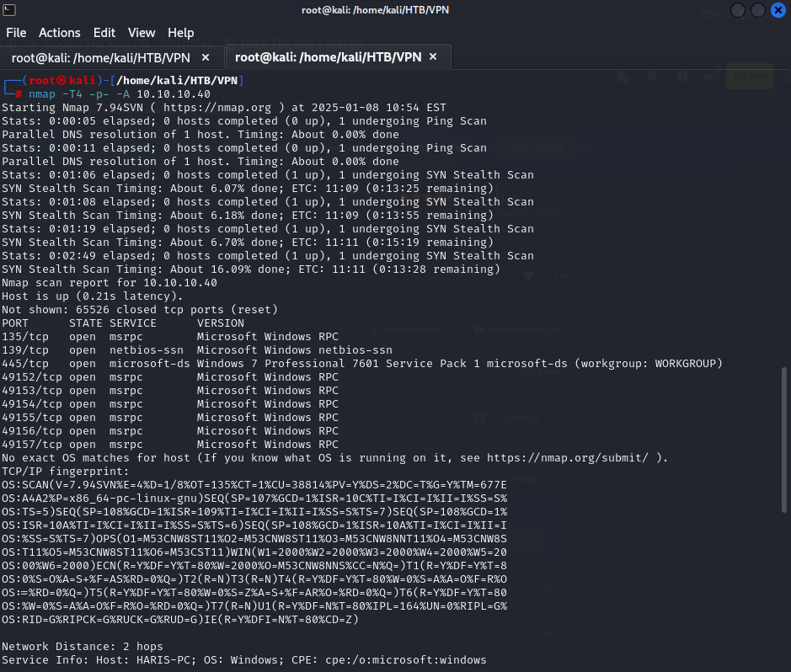Open the Actions menu

(x=59, y=33)
